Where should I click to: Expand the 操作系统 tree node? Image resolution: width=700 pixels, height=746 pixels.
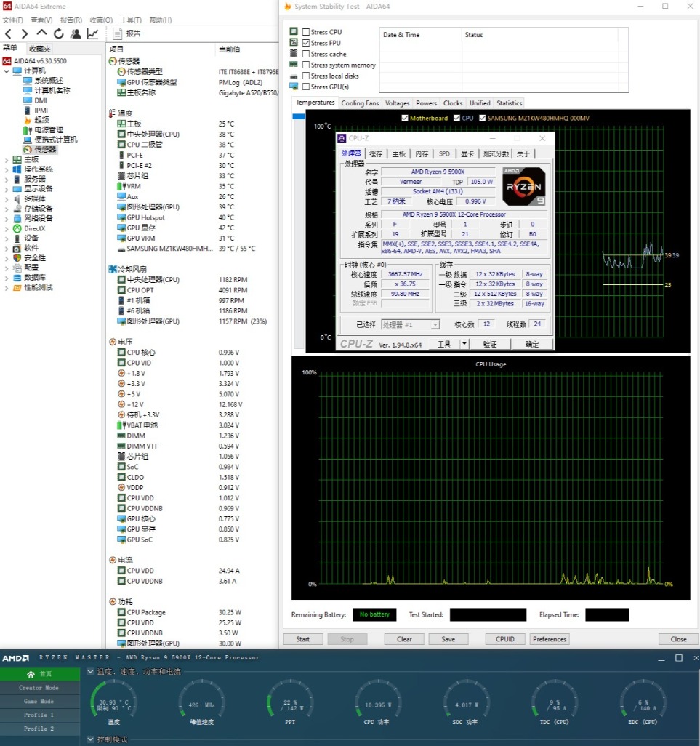click(7, 169)
